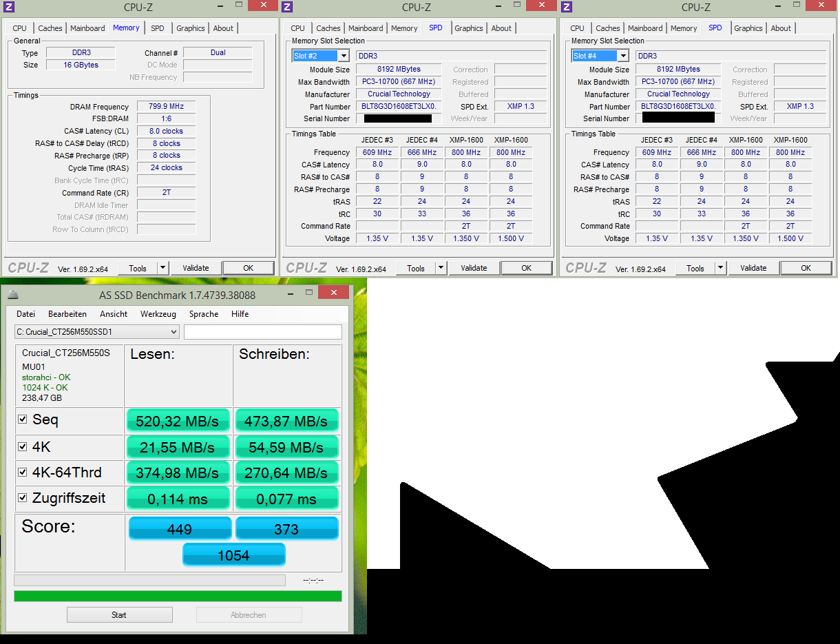Start the AS SSD benchmark
This screenshot has height=644, width=840.
pos(119,615)
